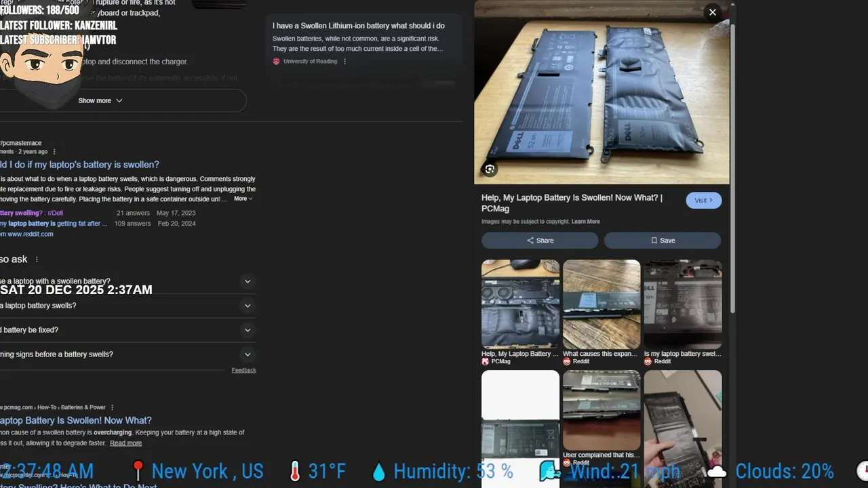This screenshot has width=868, height=488.
Task: Click the Read more link in PCMag snippet
Action: click(x=125, y=443)
